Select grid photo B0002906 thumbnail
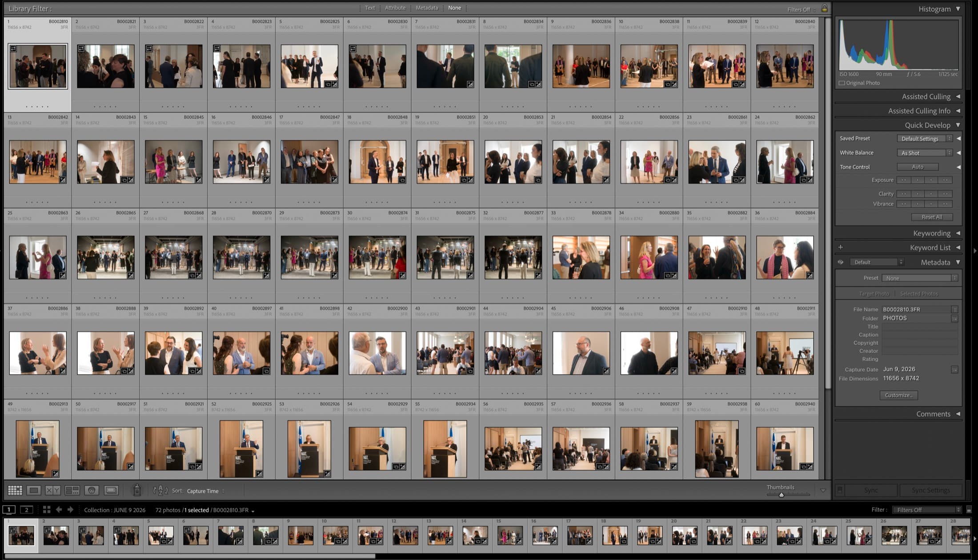Screen dimensions: 978x560 581,353
